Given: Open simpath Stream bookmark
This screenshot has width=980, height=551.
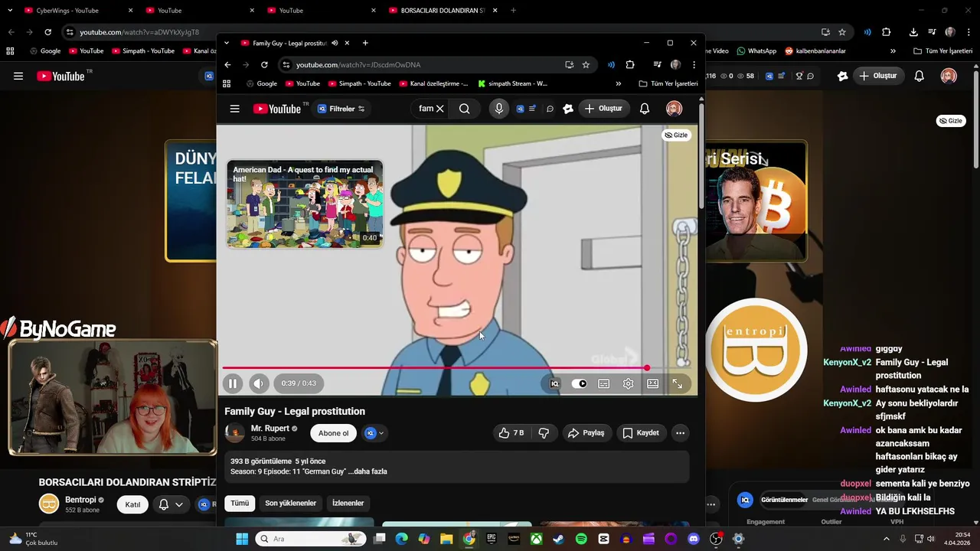Looking at the screenshot, I should point(512,83).
